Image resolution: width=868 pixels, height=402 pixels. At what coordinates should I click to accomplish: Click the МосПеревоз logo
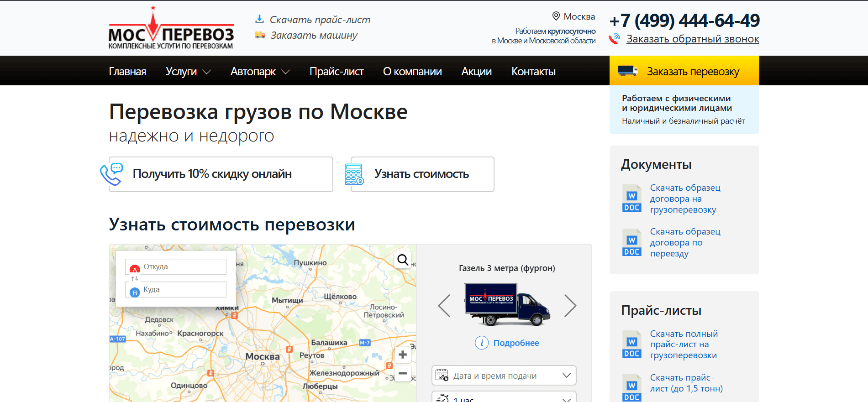pos(171,28)
